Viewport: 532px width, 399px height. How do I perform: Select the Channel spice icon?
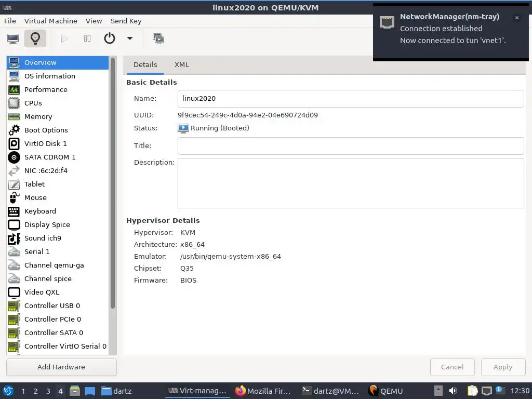14,278
